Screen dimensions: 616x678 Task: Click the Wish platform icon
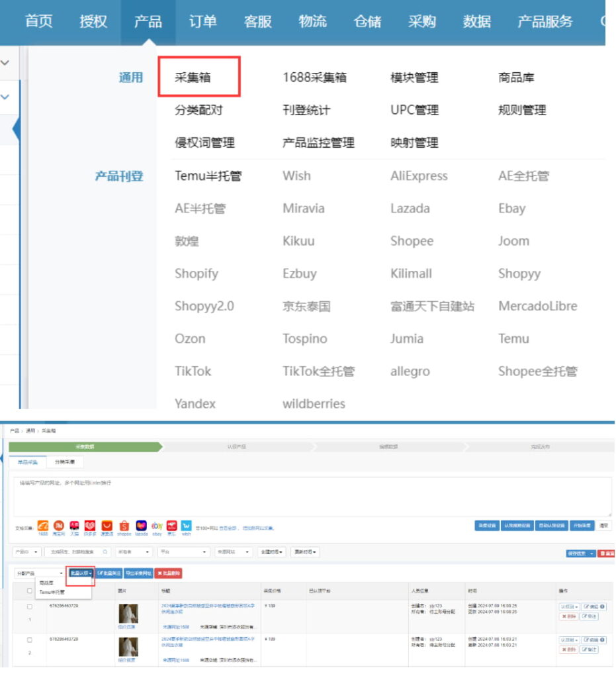point(187,525)
